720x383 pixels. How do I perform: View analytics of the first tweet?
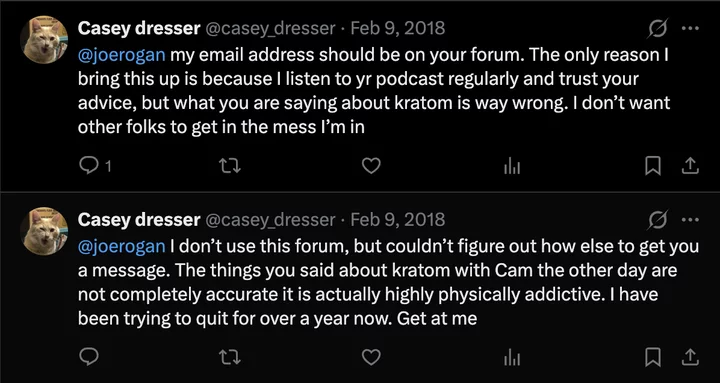pos(512,166)
